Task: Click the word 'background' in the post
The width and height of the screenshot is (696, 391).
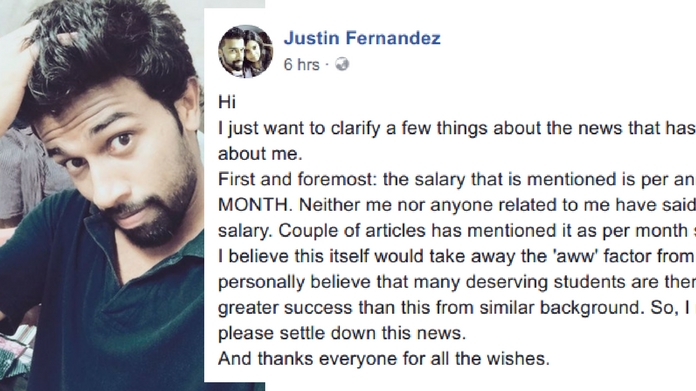Action: click(588, 308)
